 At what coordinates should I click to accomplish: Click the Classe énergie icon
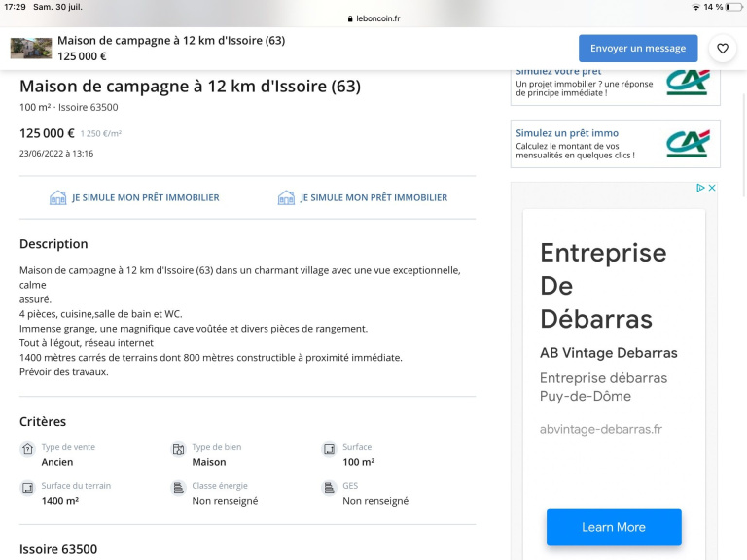pyautogui.click(x=178, y=488)
